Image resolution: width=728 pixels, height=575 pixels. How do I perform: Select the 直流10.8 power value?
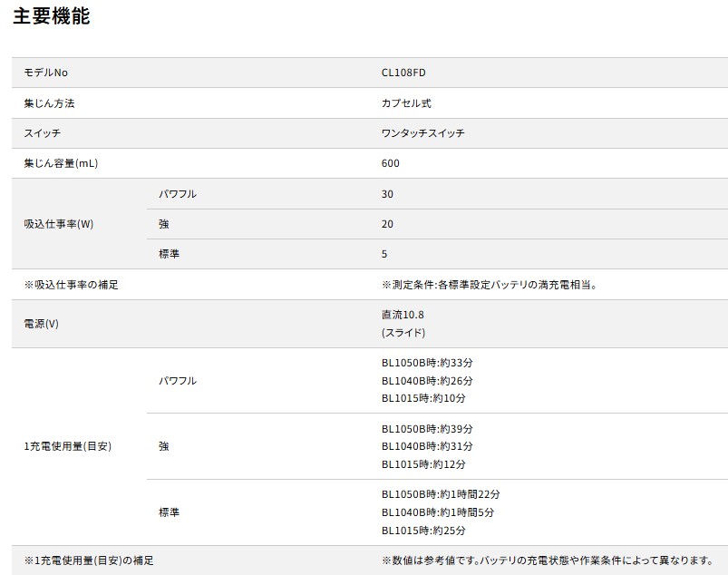click(403, 315)
